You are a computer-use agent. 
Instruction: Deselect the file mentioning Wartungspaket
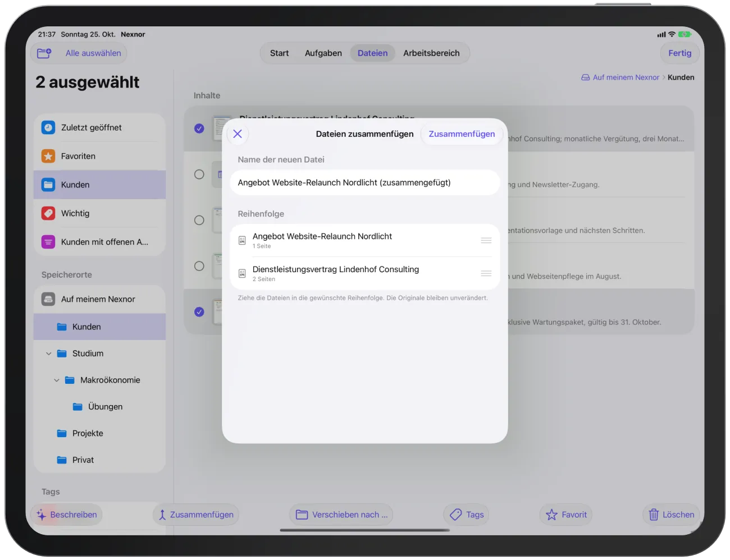[199, 312]
